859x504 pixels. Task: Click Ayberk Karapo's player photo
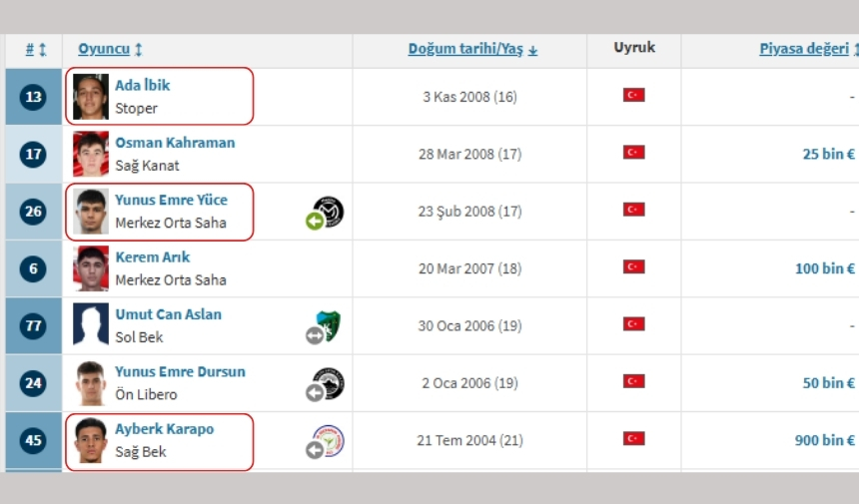point(91,440)
